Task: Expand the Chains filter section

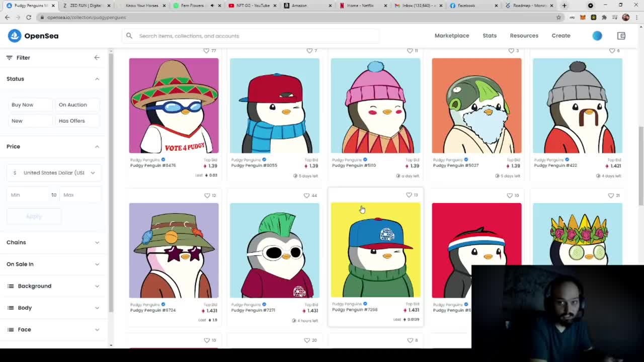Action: tap(53, 242)
